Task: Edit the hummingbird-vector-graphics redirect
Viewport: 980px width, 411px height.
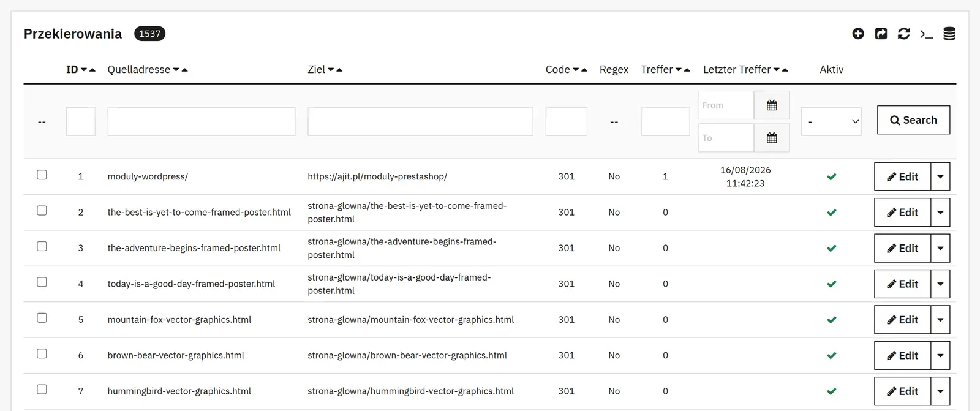Action: point(903,391)
